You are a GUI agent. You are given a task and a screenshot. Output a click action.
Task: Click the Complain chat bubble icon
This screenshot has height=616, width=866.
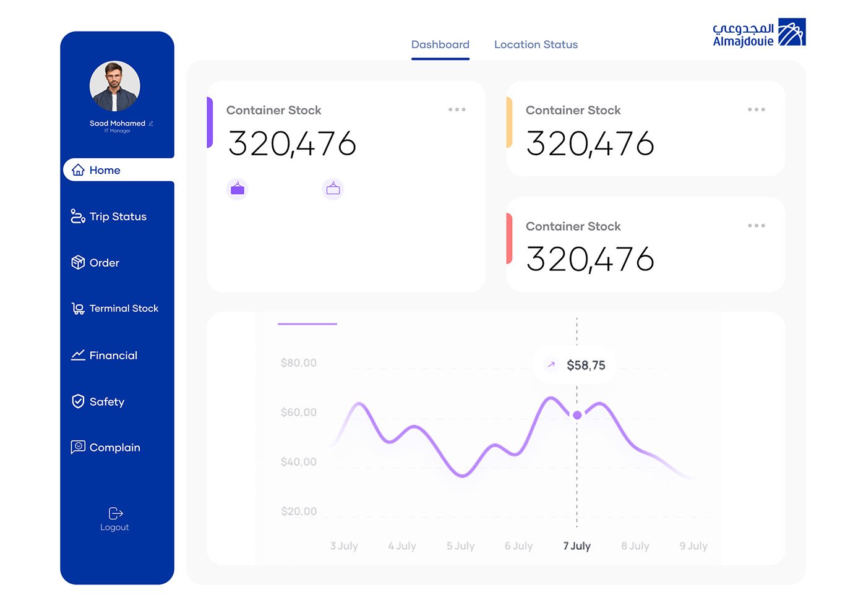(x=78, y=447)
